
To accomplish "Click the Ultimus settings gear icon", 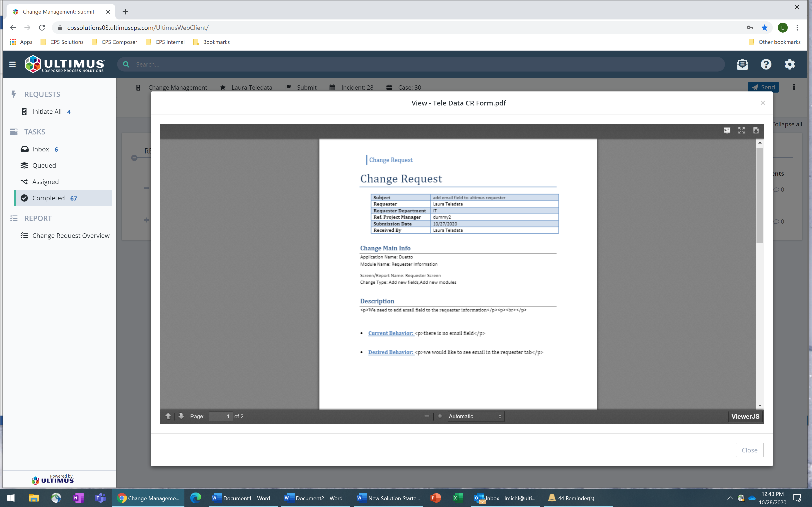I will (x=789, y=64).
